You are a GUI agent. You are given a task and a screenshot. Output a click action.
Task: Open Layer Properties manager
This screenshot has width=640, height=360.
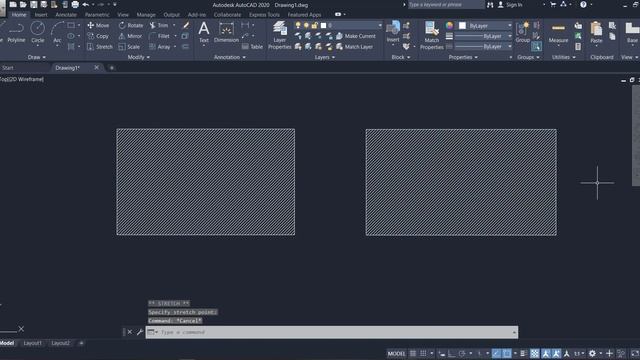pyautogui.click(x=280, y=35)
